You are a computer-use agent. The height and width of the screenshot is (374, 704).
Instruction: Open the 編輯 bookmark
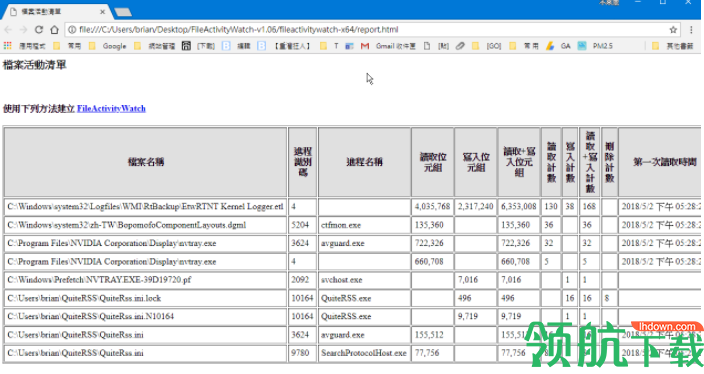click(237, 46)
